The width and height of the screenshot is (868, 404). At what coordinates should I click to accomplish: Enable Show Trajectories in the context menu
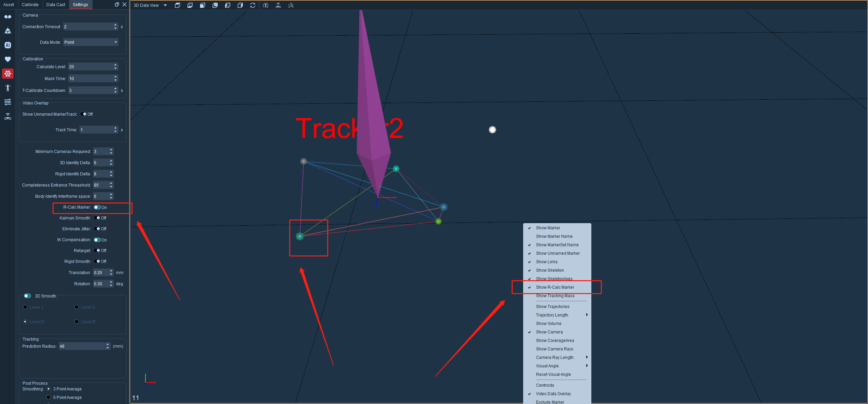click(x=557, y=307)
